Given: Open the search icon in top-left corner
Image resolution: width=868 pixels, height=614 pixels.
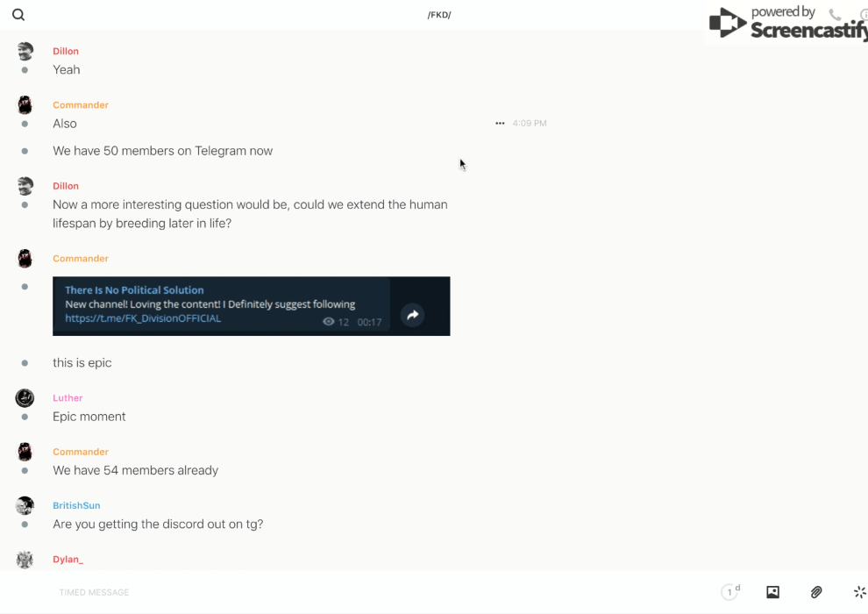Looking at the screenshot, I should click(18, 15).
